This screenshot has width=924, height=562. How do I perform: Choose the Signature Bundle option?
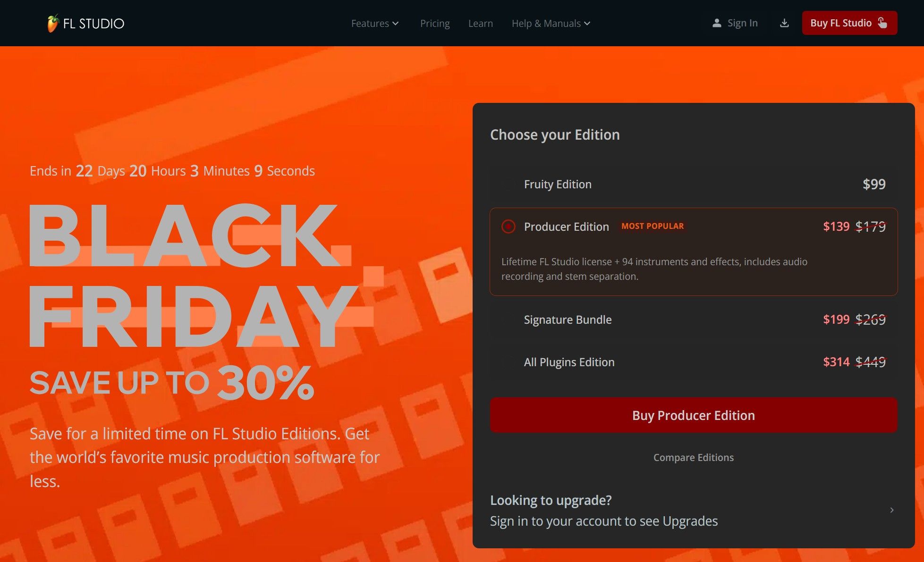(x=509, y=319)
